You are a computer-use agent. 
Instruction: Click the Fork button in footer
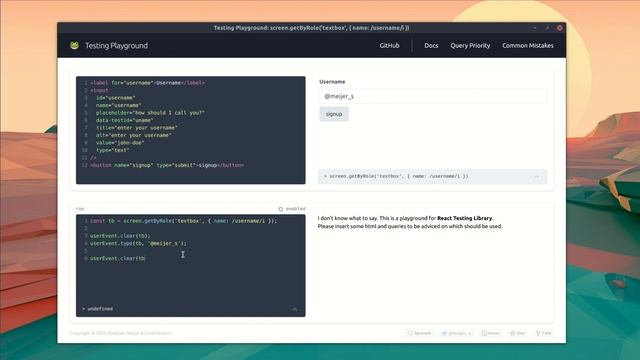tap(544, 333)
